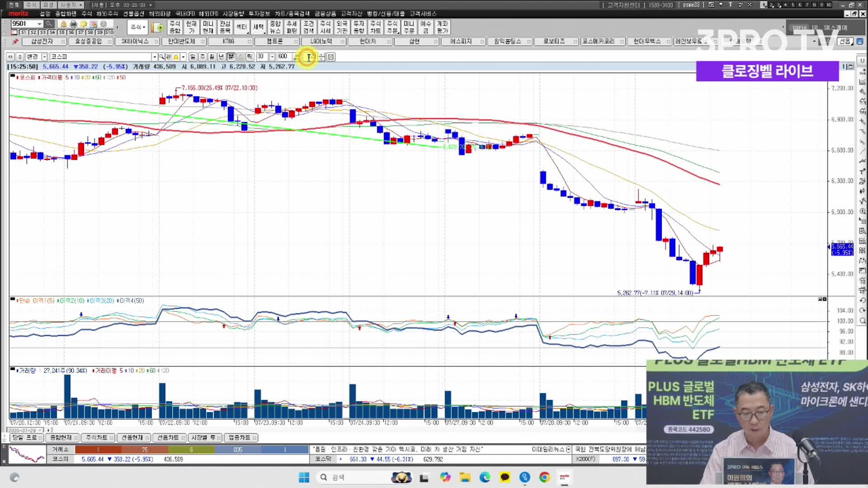Viewport: 868px width, 488px height.
Task: Open the 주식 category dropdown
Action: 137,28
